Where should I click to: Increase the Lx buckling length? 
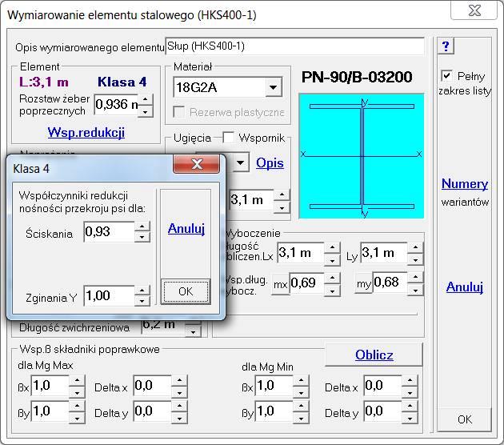pyautogui.click(x=332, y=247)
